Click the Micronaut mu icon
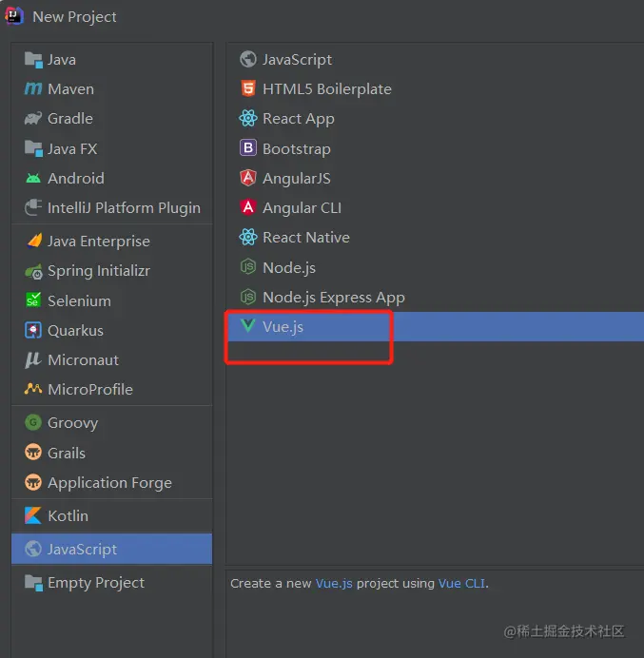The height and width of the screenshot is (658, 644). click(32, 360)
